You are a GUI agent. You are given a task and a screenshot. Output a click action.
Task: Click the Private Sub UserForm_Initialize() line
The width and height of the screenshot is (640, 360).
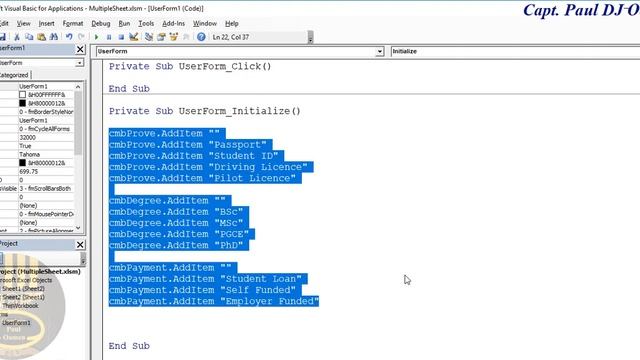(204, 111)
